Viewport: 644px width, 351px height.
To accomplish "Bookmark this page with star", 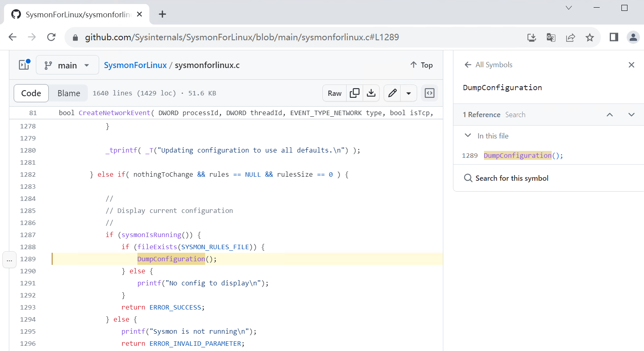I will coord(590,37).
